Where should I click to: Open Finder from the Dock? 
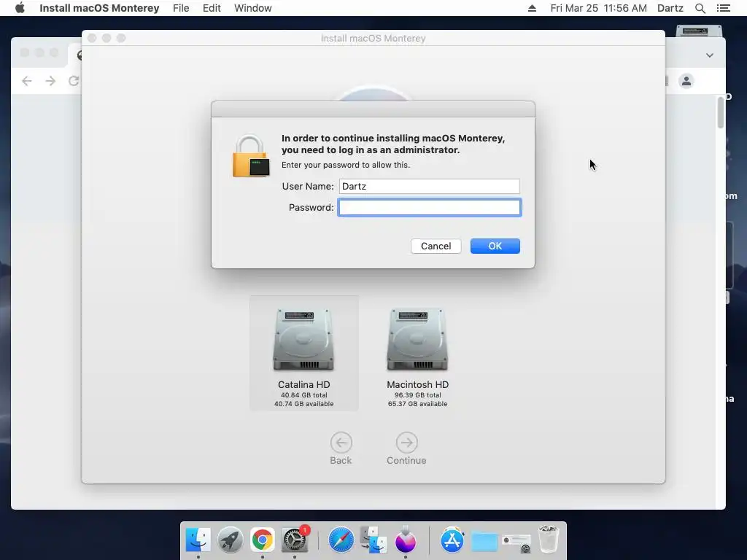(198, 540)
